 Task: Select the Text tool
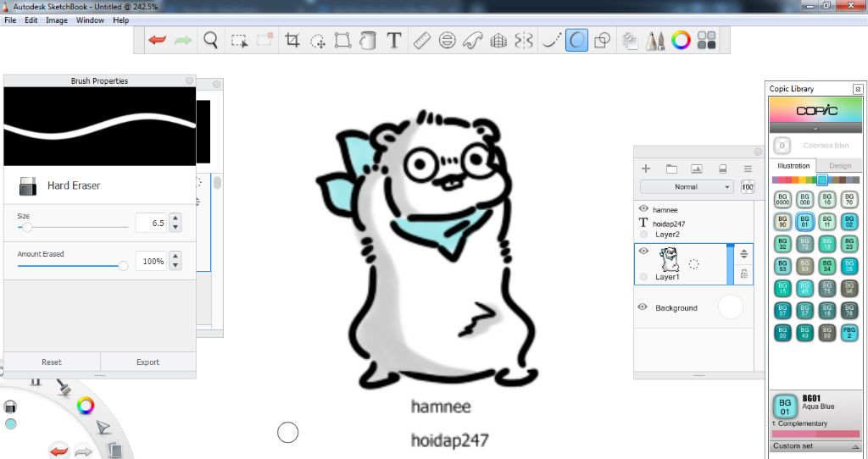pos(393,40)
